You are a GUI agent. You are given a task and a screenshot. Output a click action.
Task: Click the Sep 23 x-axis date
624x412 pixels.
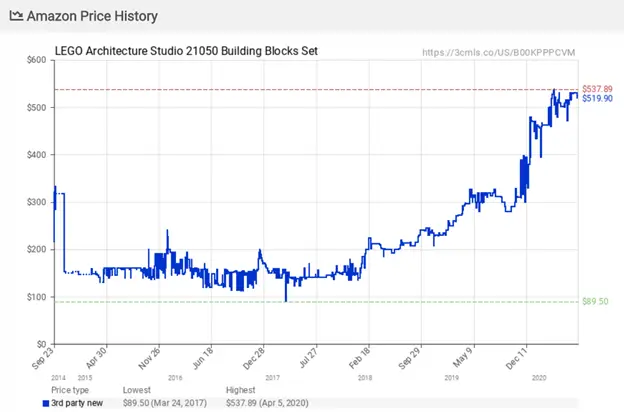[43, 357]
